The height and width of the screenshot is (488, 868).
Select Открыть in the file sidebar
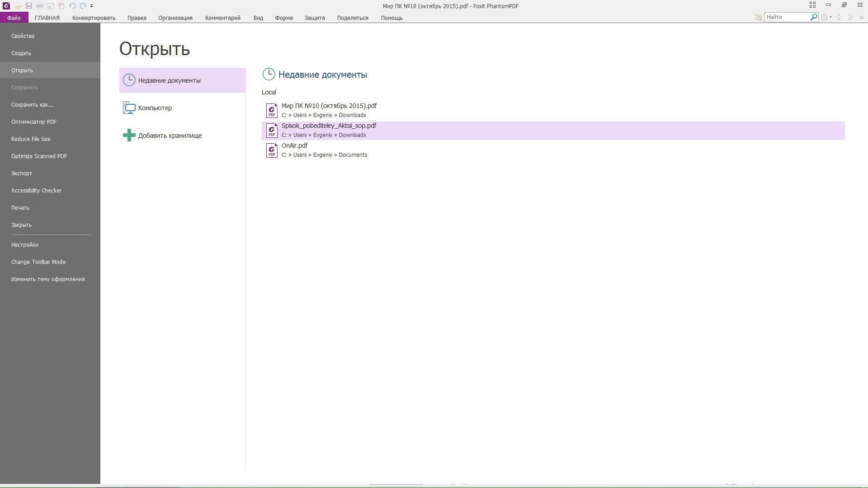point(50,70)
